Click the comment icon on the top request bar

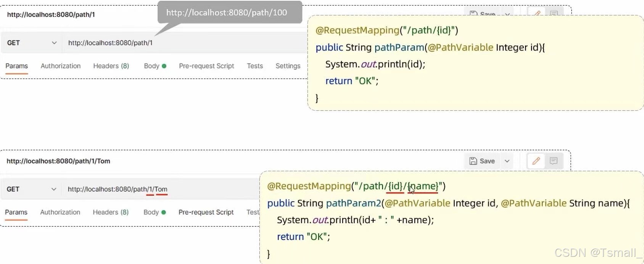tap(554, 14)
